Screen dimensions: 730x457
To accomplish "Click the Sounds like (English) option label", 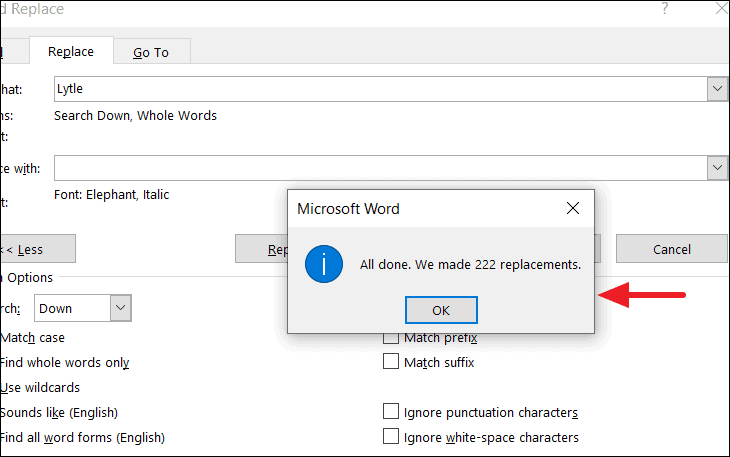I will click(x=58, y=412).
